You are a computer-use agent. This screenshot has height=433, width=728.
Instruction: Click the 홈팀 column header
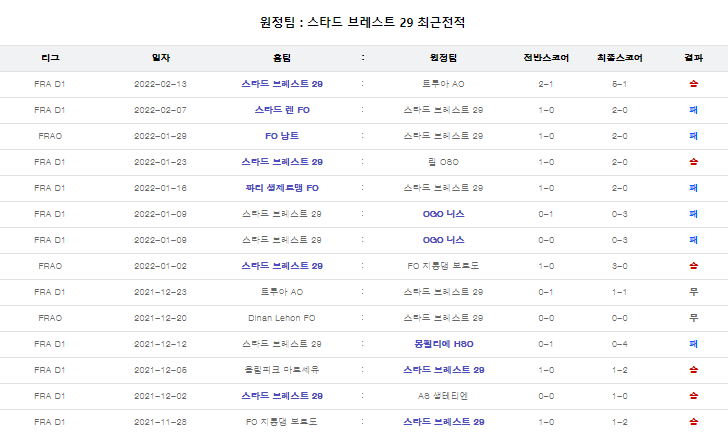[282, 58]
